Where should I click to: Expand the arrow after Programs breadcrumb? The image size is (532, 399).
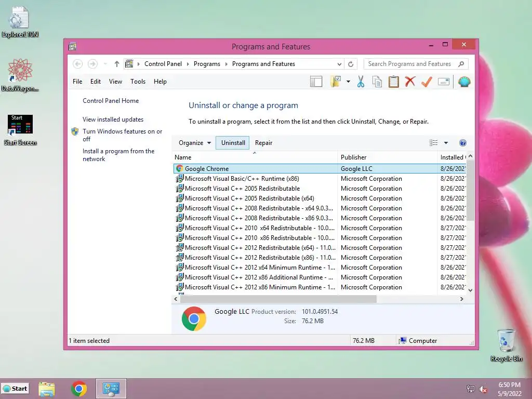tap(227, 64)
